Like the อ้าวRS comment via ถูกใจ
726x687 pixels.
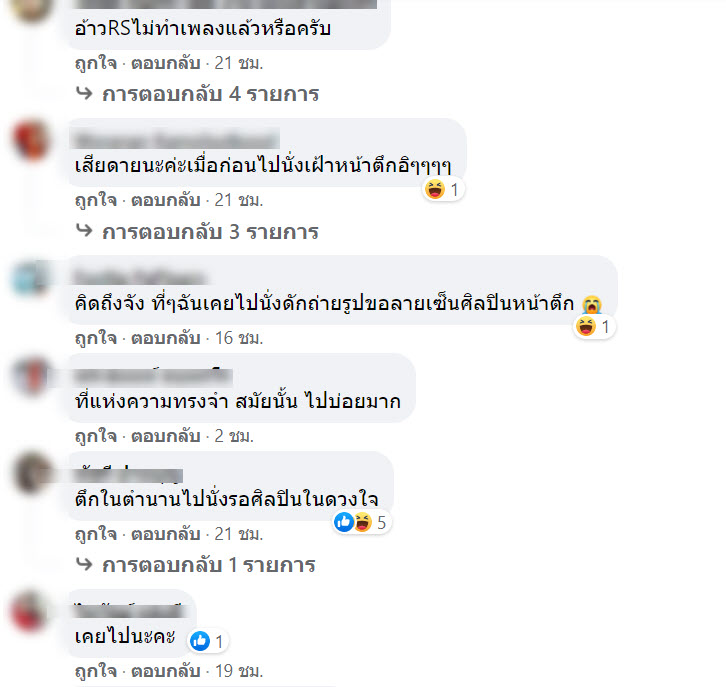pos(96,63)
